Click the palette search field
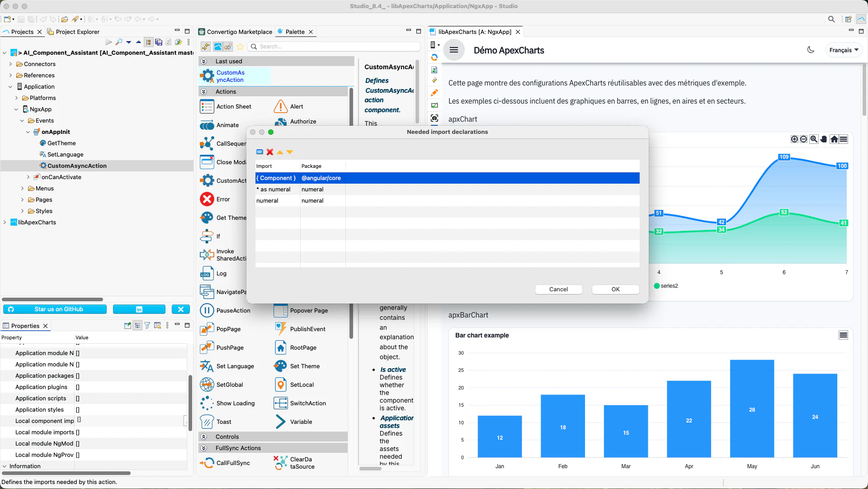 335,46
